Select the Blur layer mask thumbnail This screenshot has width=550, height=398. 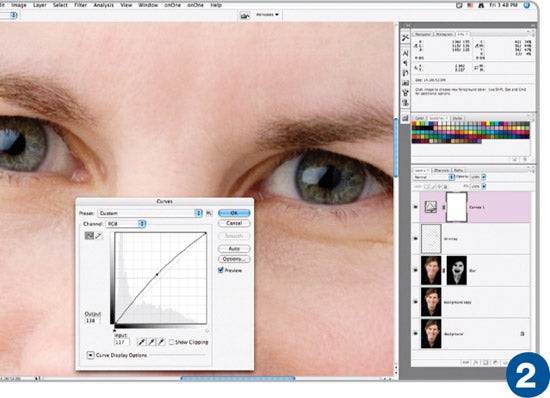pyautogui.click(x=457, y=270)
